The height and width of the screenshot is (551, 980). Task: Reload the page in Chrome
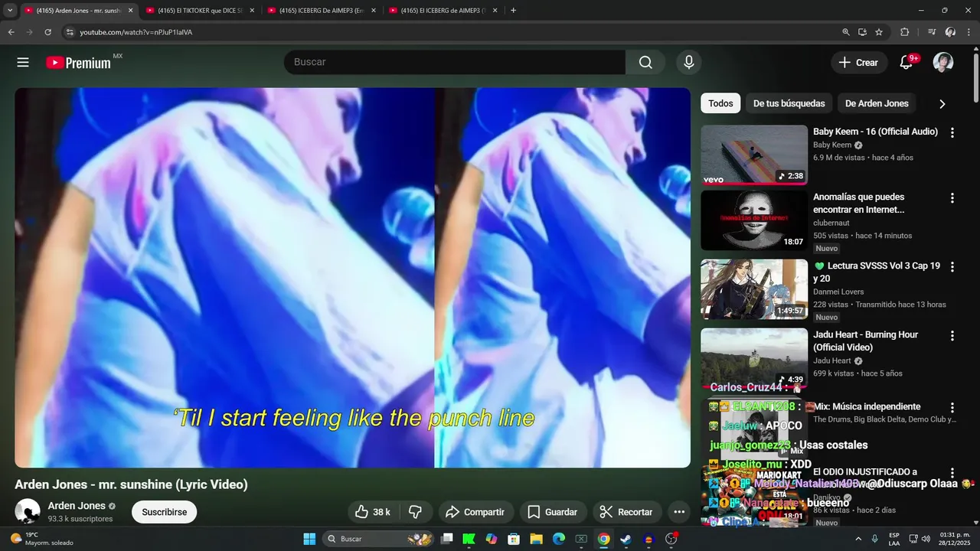(48, 32)
